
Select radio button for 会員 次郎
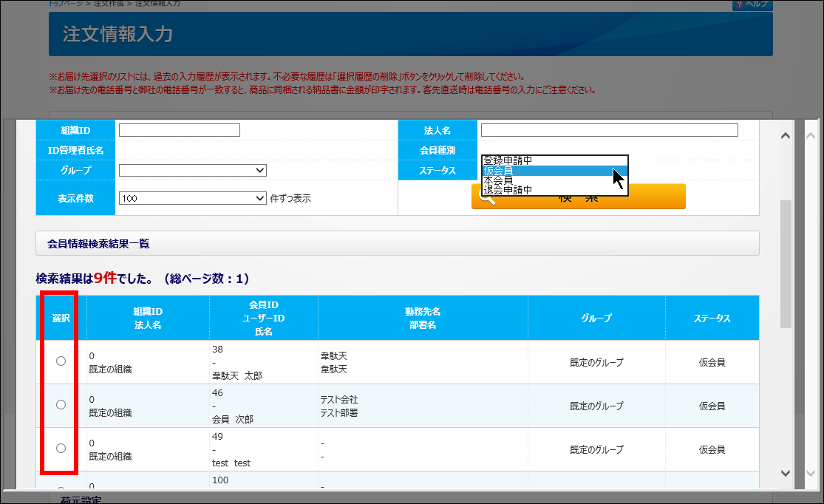point(61,404)
